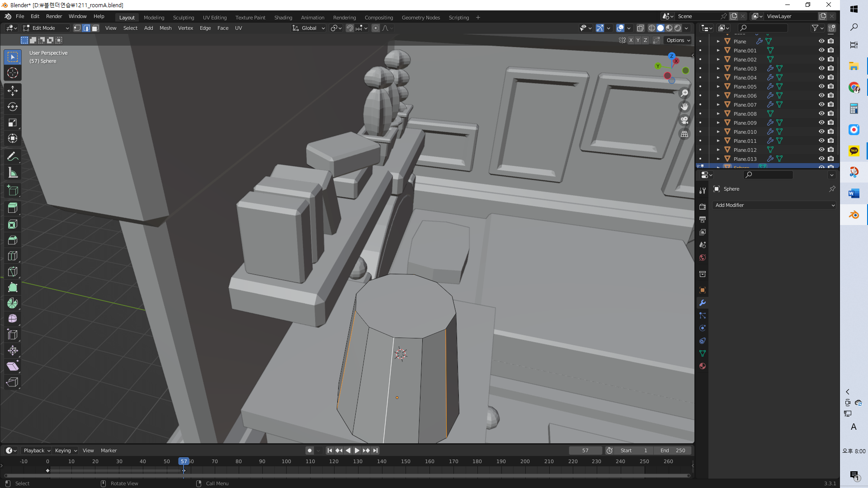Select the Extrude Region tool

pyautogui.click(x=13, y=208)
